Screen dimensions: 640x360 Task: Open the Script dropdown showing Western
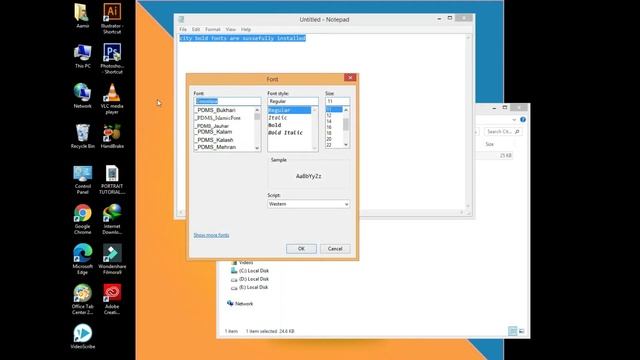pos(308,204)
